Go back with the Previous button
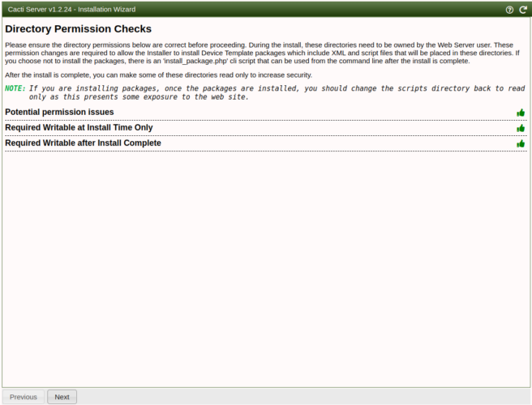The image size is (532, 405). pyautogui.click(x=23, y=397)
